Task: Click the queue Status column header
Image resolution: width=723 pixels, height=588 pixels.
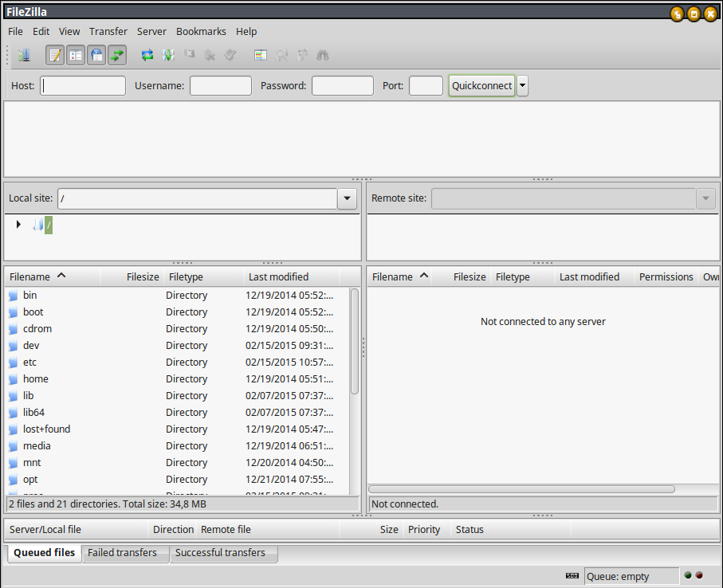Action: 513,530
